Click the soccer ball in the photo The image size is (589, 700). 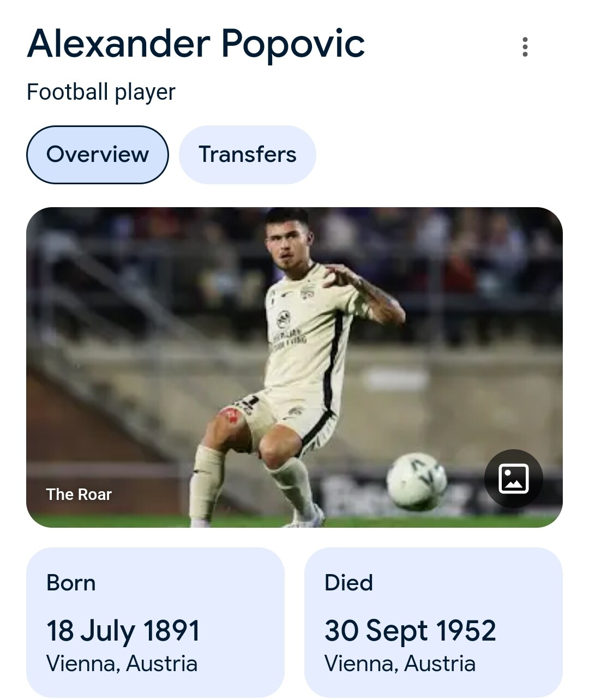tap(417, 481)
